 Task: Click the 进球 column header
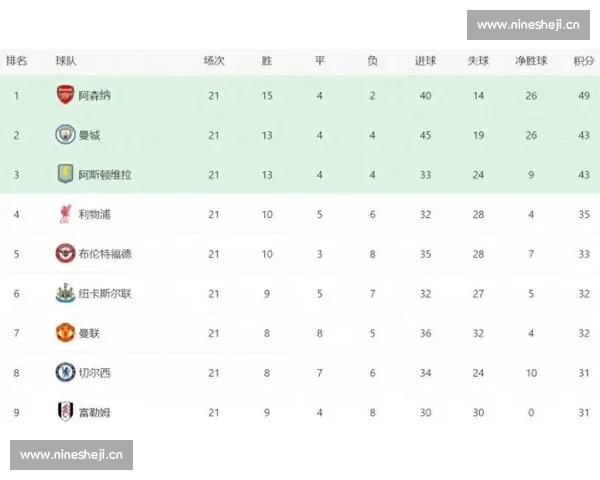point(425,61)
